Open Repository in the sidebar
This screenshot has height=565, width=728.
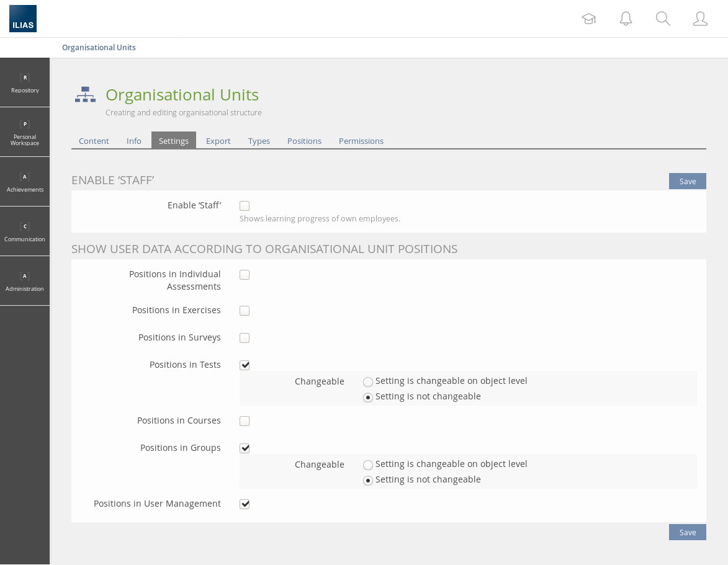coord(25,82)
